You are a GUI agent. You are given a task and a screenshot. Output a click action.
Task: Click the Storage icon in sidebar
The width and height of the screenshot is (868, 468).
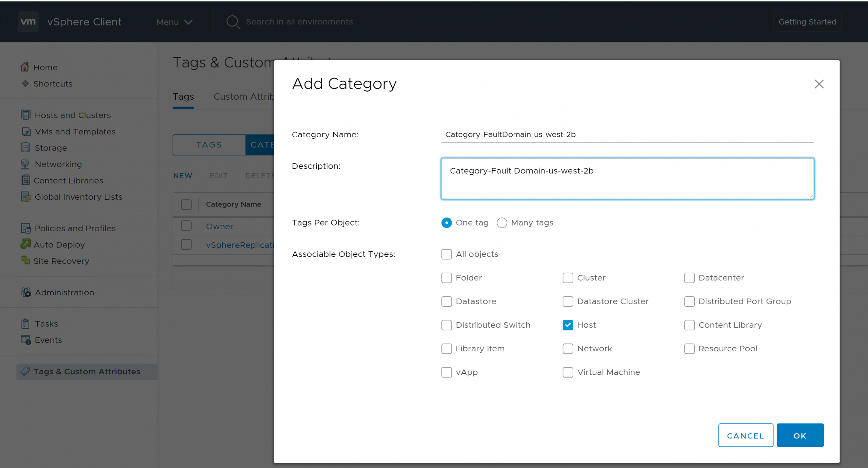[25, 148]
